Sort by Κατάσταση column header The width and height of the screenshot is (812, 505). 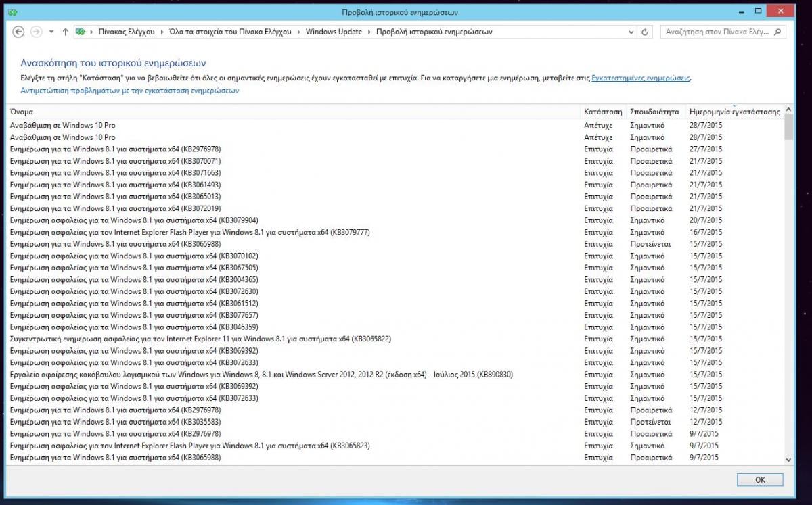click(x=602, y=112)
